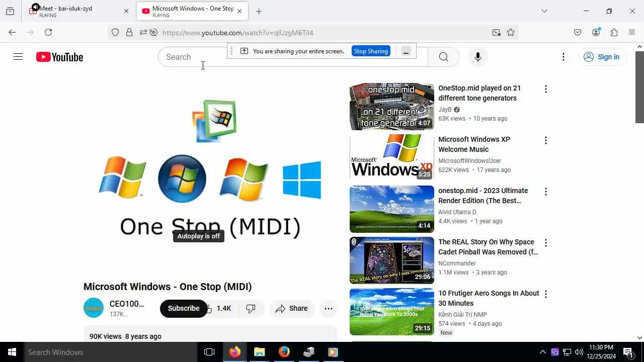Screen dimensions: 644x362
Task: Open options for onestop.mid 2023 Ultimate Render
Action: (545, 192)
